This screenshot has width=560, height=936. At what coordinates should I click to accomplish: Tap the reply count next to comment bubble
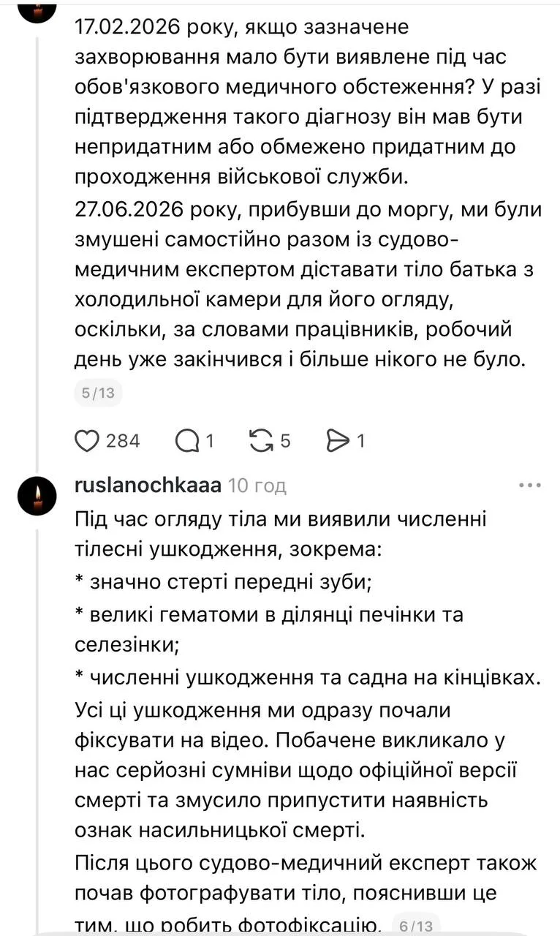coord(209,441)
